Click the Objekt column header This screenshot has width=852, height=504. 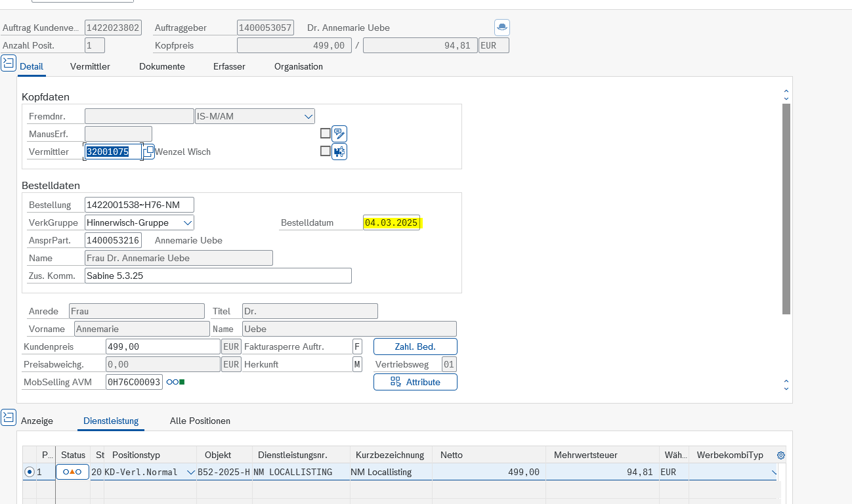pos(224,455)
